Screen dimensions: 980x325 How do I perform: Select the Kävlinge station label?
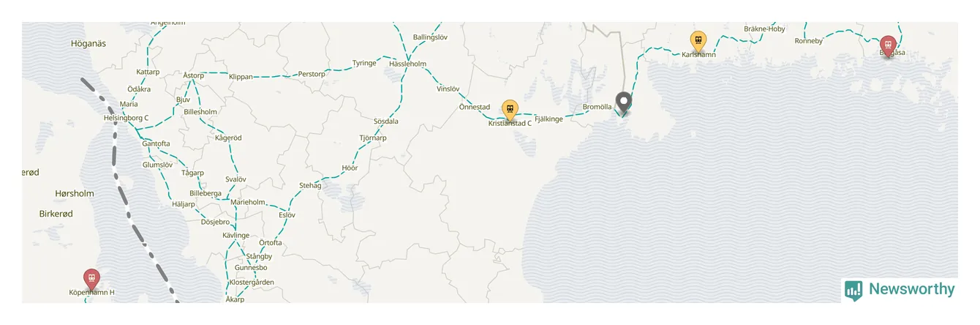click(236, 236)
